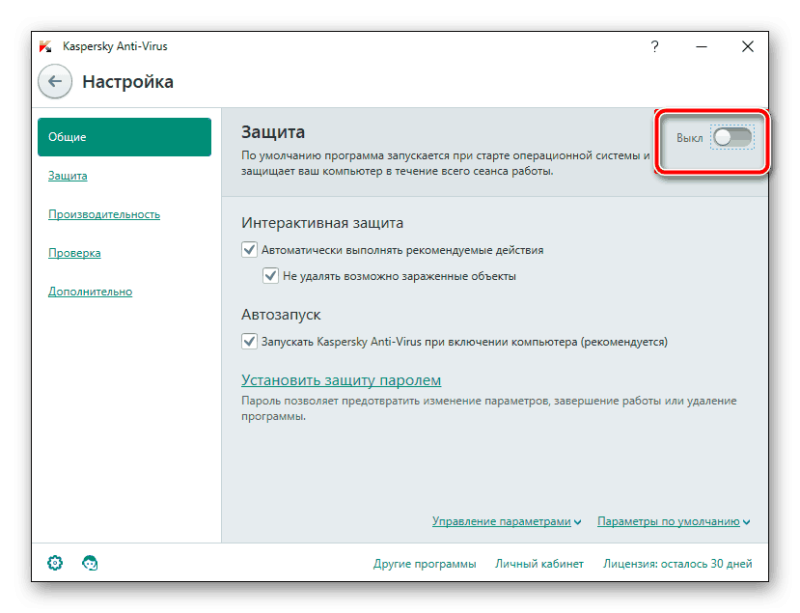Click the Kaspersky logo in title bar
This screenshot has width=800, height=613.
tap(45, 46)
